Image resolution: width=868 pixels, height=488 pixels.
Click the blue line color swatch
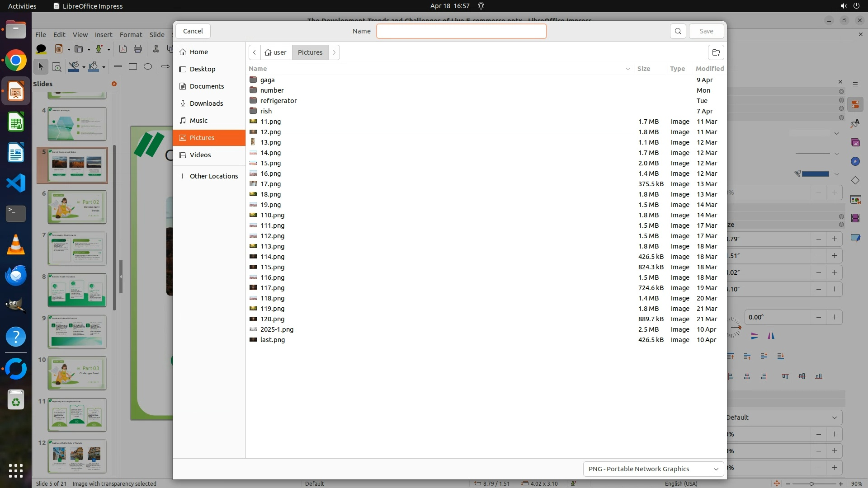pos(815,174)
